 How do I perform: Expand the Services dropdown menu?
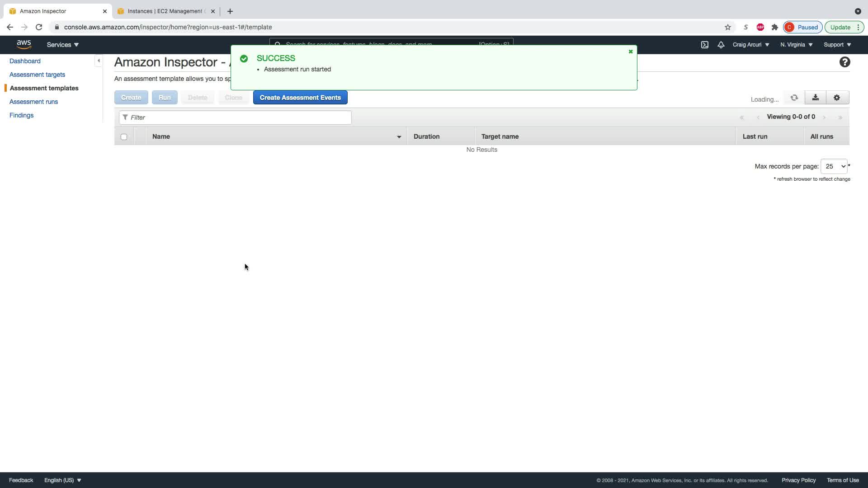click(63, 45)
